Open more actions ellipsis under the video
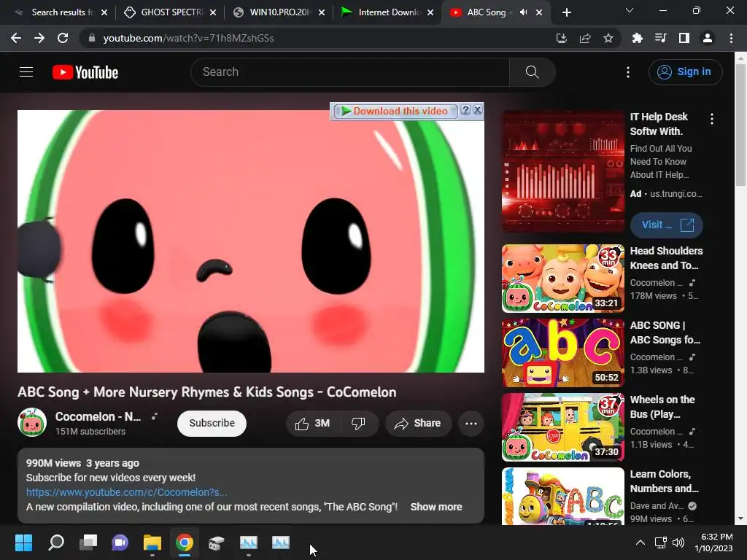Screen dimensions: 747x560 tap(471, 424)
